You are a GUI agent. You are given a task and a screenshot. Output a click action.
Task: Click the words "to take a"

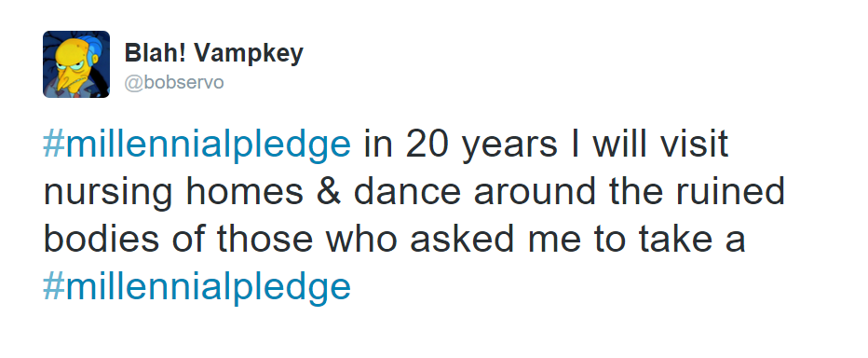tap(671, 240)
